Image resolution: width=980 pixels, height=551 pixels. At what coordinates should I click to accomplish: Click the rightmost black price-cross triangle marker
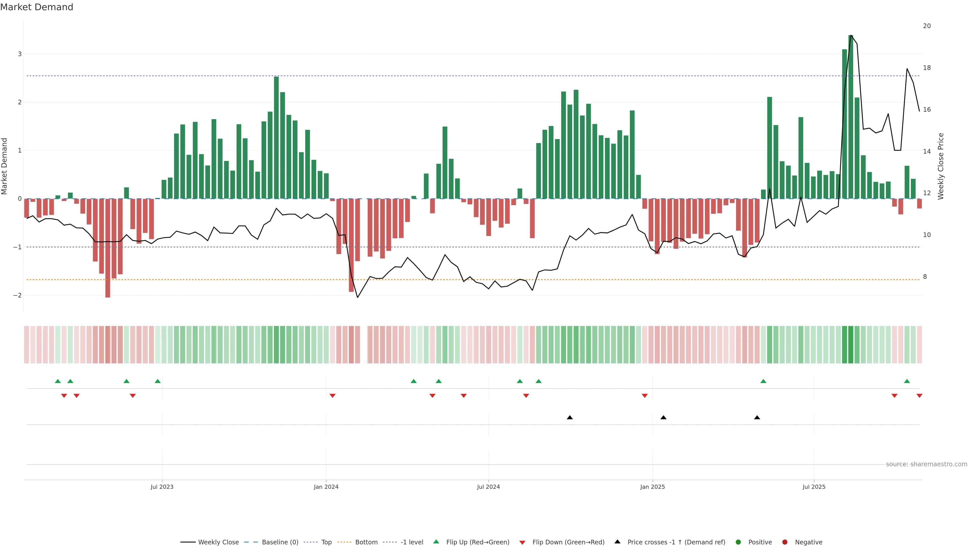[x=757, y=418]
